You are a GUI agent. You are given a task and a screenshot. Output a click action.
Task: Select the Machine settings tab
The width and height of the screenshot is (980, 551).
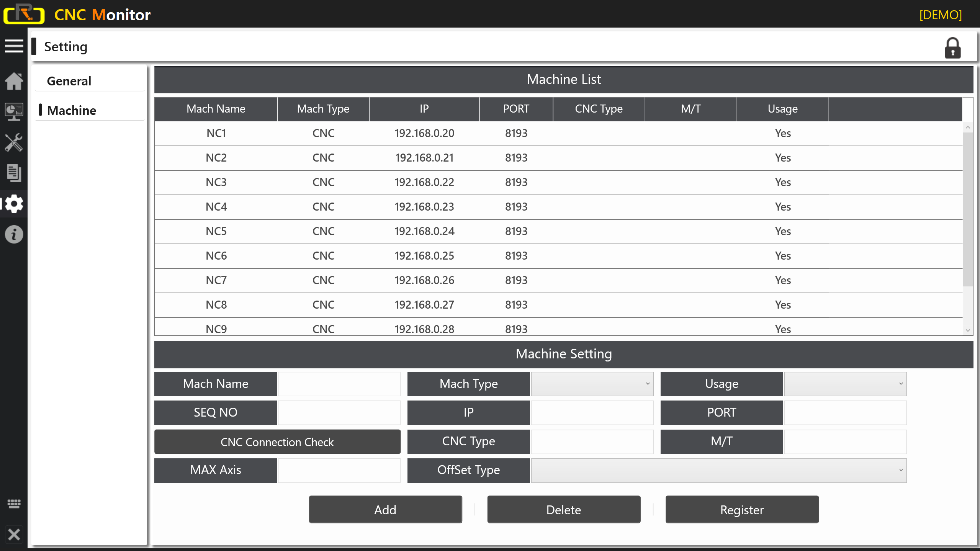tap(72, 110)
